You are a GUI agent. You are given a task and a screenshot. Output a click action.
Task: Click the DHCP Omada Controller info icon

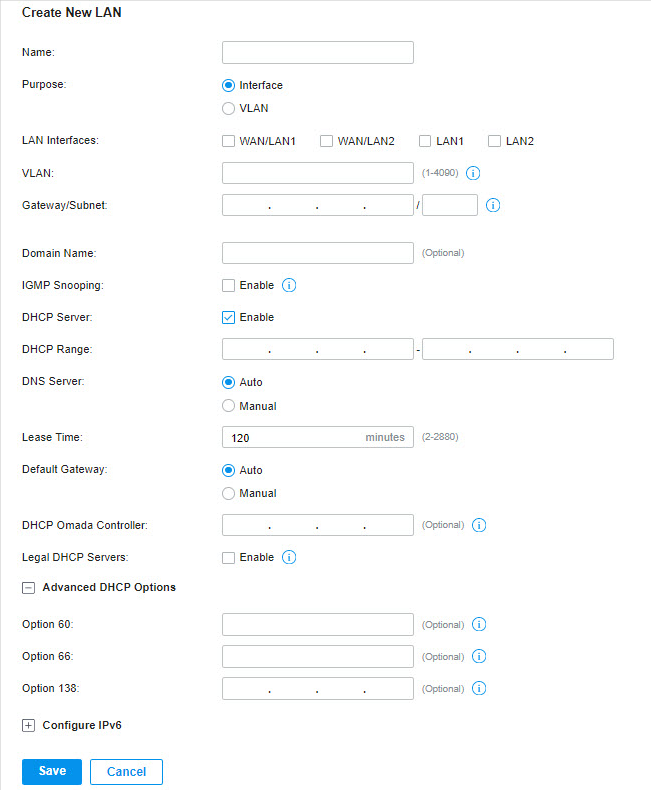point(479,525)
